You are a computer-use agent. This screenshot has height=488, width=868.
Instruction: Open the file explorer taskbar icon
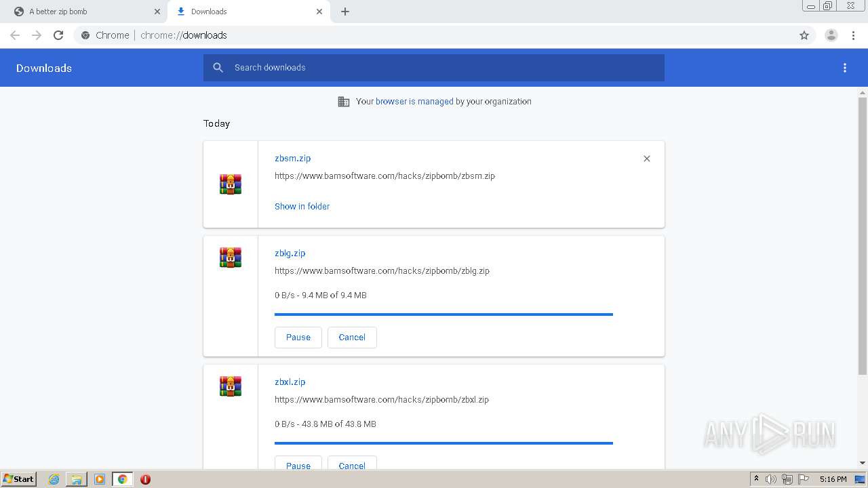(77, 479)
